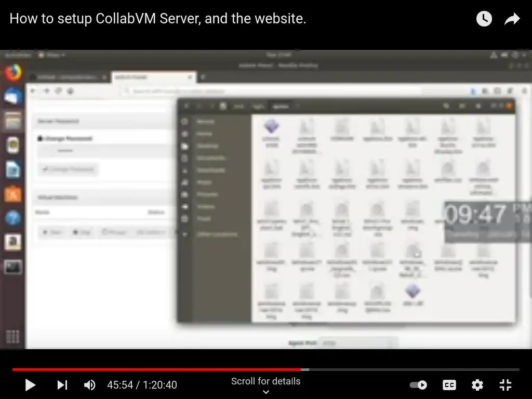The image size is (532, 399).
Task: Toggle the autoplay switch
Action: click(418, 385)
